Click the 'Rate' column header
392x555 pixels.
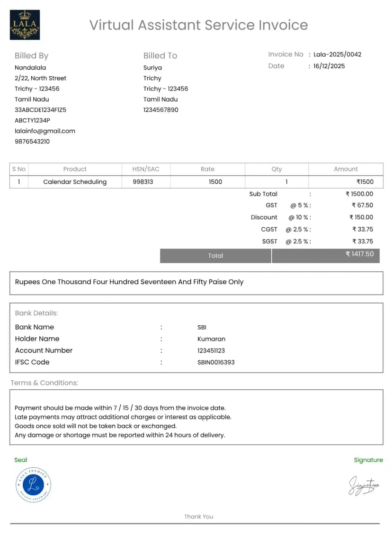pyautogui.click(x=207, y=169)
